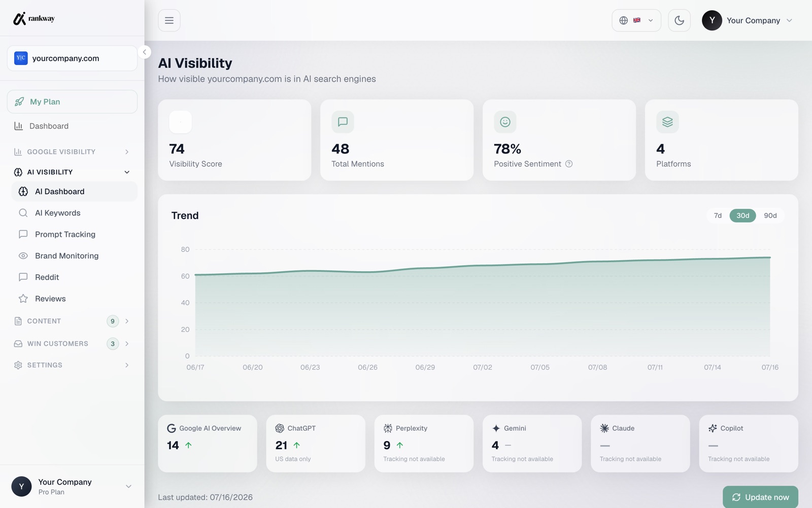The width and height of the screenshot is (812, 508).
Task: Click the Y avatar in the header
Action: point(712,20)
